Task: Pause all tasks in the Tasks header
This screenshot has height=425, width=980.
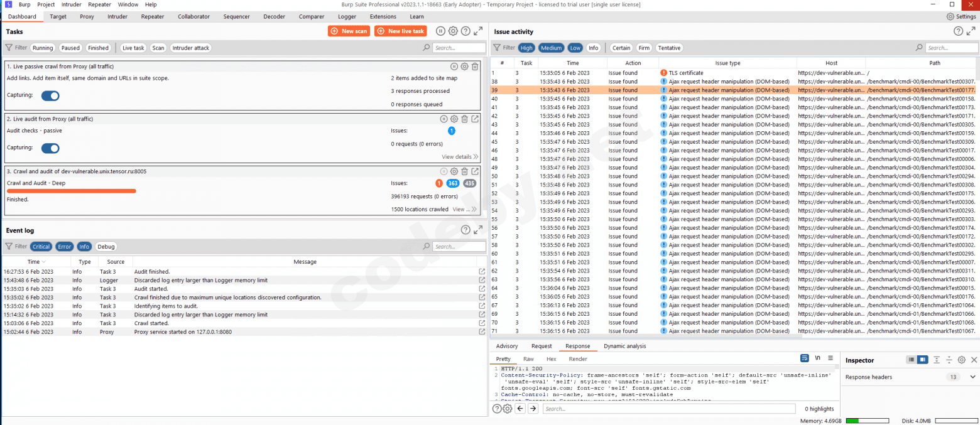Action: [x=440, y=31]
